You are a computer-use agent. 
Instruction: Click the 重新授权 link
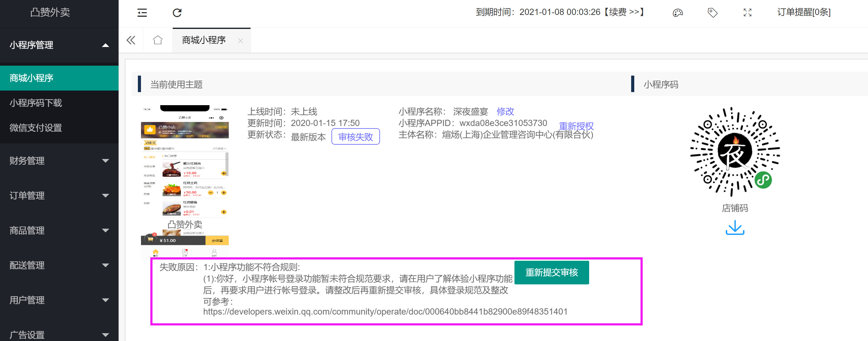click(576, 126)
